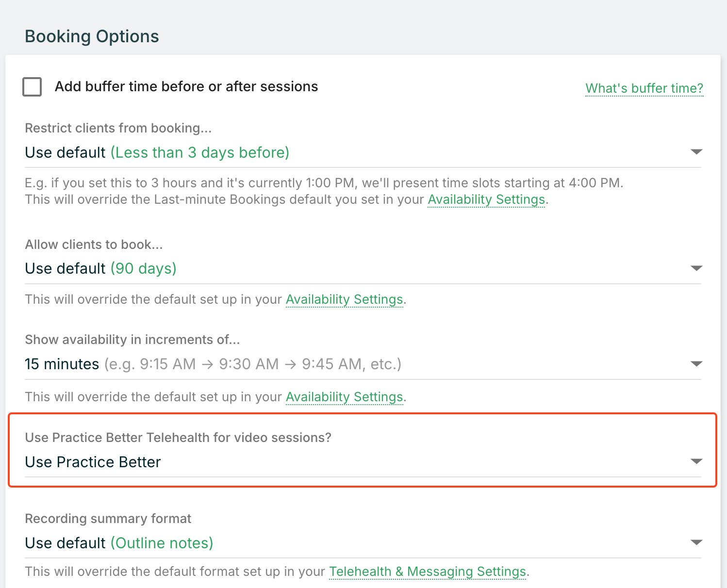
Task: Open Availability Settings link below Last-minute Bookings text
Action: [486, 200]
